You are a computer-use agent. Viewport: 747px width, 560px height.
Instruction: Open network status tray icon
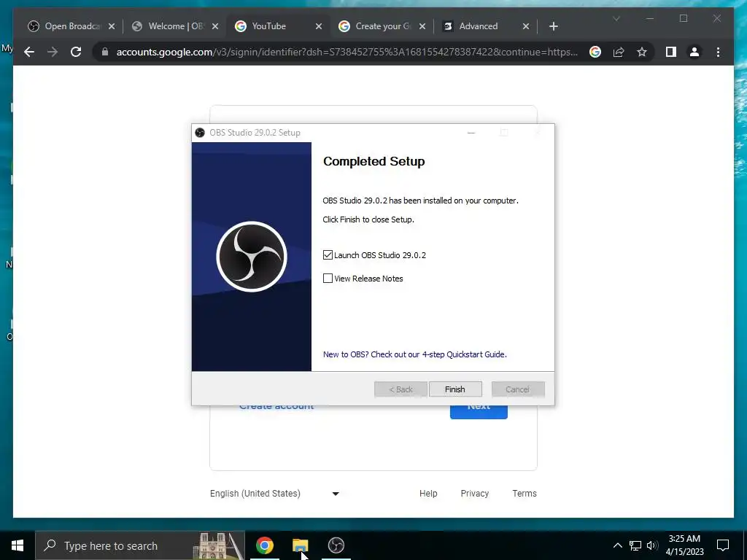point(635,545)
